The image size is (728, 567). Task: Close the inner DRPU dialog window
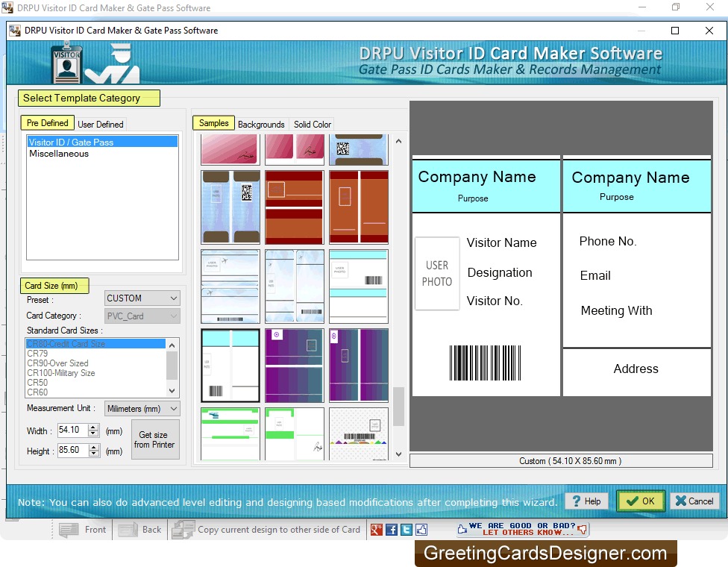point(709,31)
